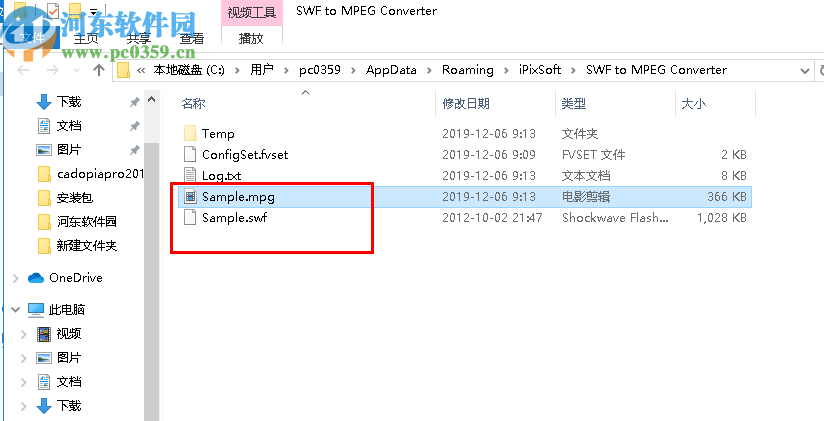824x421 pixels.
Task: Navigate to AppData breadcrumb
Action: [391, 70]
